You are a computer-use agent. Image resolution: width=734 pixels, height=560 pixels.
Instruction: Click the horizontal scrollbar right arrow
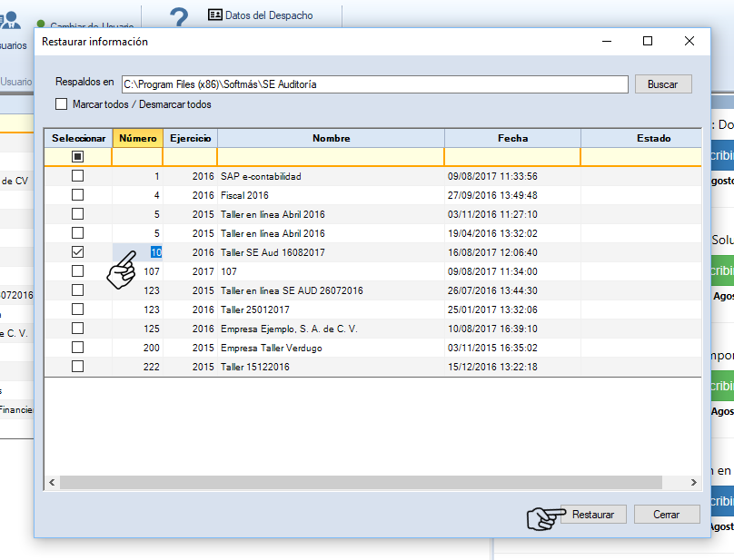pos(694,483)
